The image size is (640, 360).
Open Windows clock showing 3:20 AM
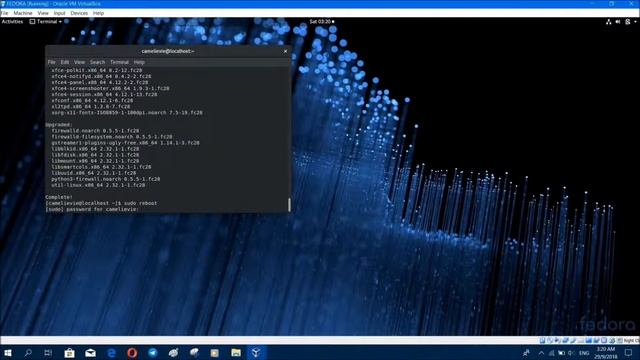(606, 353)
